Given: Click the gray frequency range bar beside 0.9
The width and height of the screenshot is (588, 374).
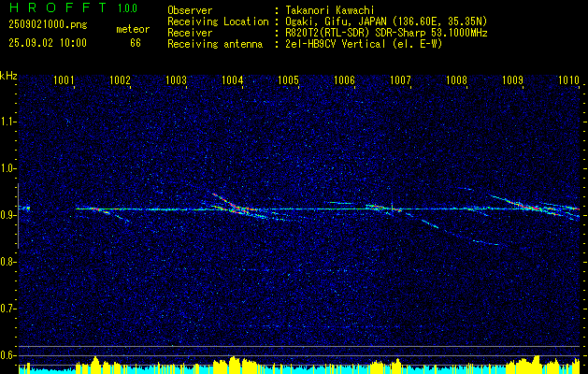Looking at the screenshot, I should (18, 216).
